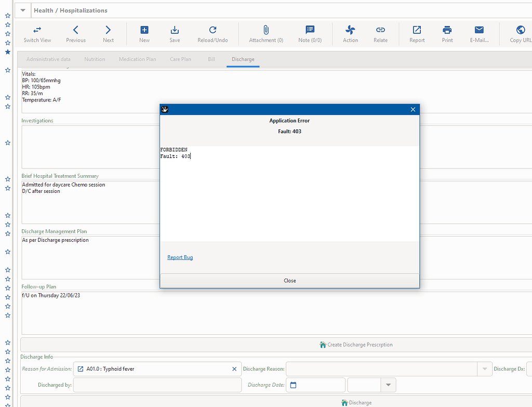Clear the Typhoid fever admission reason
This screenshot has width=532, height=407.
coord(234,369)
